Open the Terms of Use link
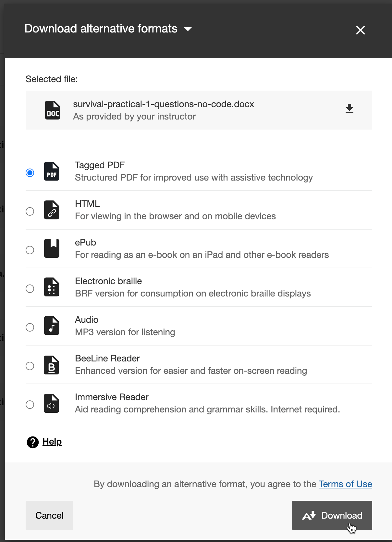 click(345, 484)
